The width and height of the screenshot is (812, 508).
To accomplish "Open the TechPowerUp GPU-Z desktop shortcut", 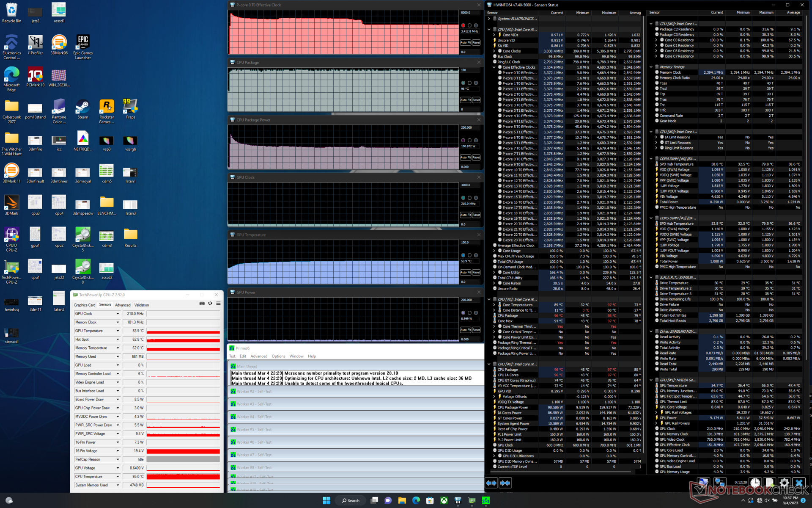I will pyautogui.click(x=11, y=271).
